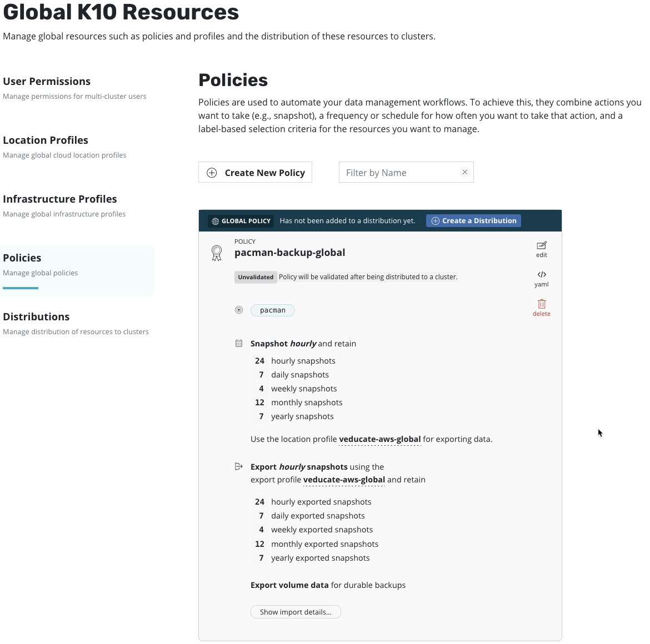Open the yaml view icon
650x644 pixels.
(542, 275)
